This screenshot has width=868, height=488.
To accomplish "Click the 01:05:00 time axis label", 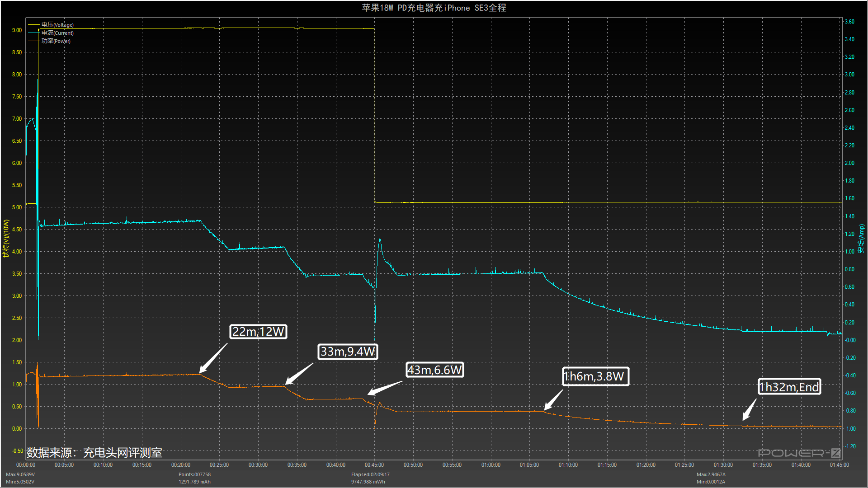I will coord(529,465).
